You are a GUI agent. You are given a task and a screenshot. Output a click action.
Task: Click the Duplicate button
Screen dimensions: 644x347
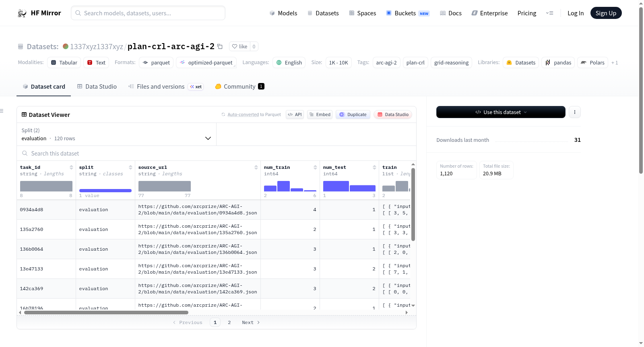click(x=353, y=114)
